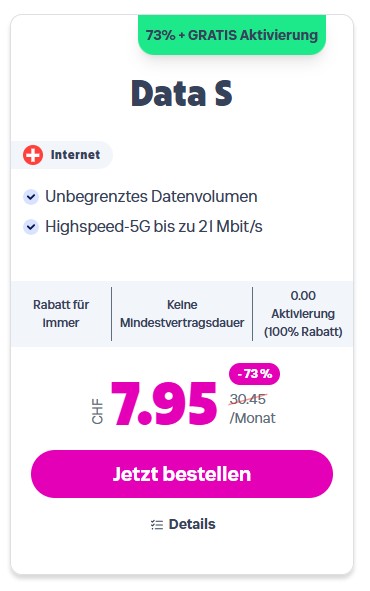370x591 pixels.
Task: Open the Details link
Action: [x=183, y=524]
